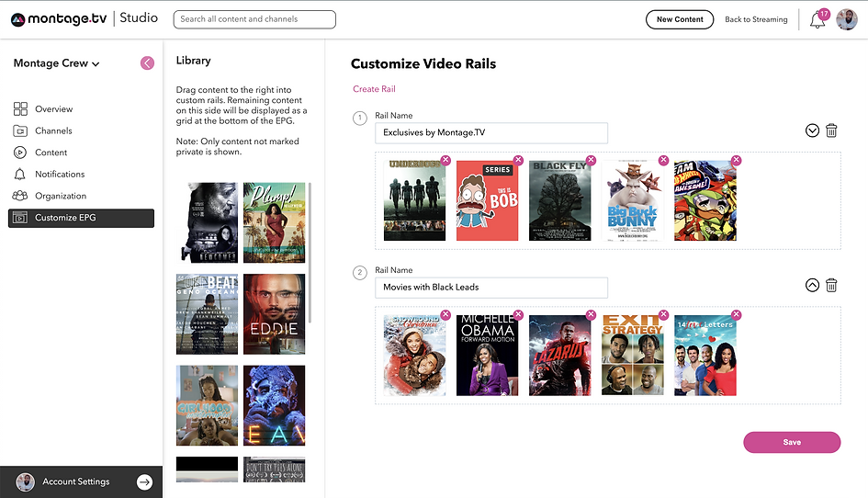Viewport: 868px width, 498px height.
Task: Click 14 Love Letters poster
Action: 705,355
